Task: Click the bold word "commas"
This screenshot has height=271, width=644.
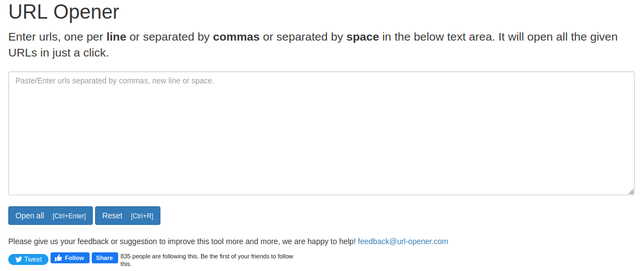Action: coord(236,37)
